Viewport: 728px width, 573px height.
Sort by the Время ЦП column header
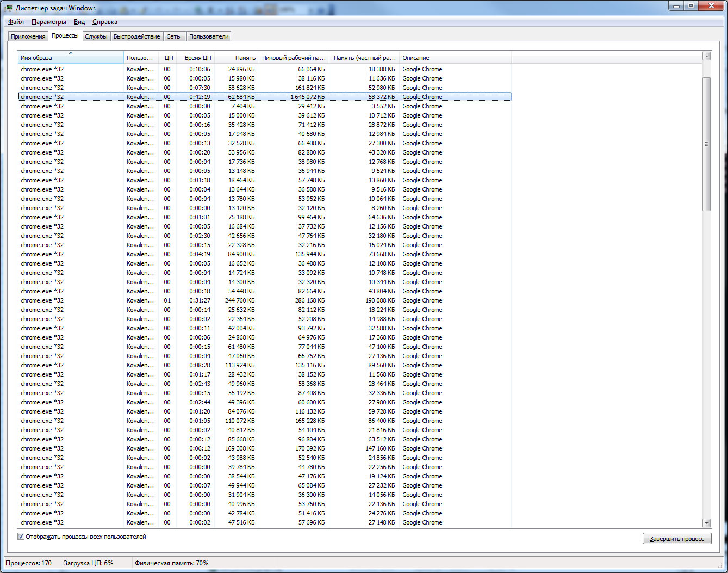[196, 58]
